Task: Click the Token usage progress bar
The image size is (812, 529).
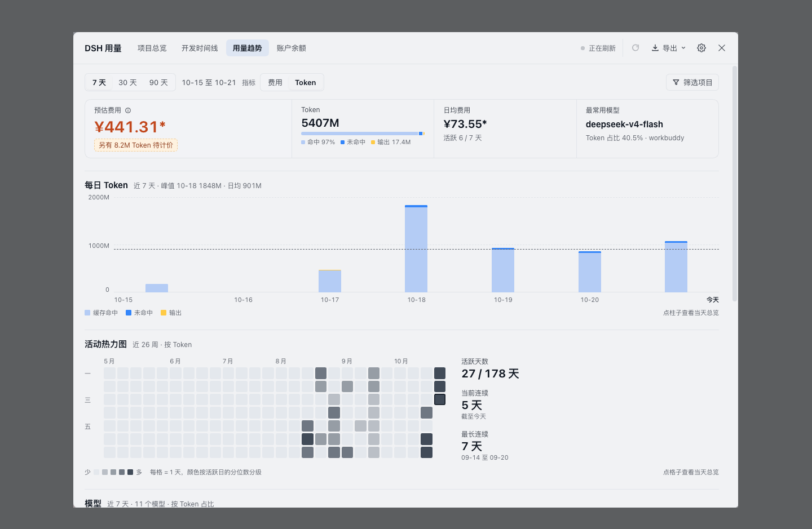Action: (363, 134)
